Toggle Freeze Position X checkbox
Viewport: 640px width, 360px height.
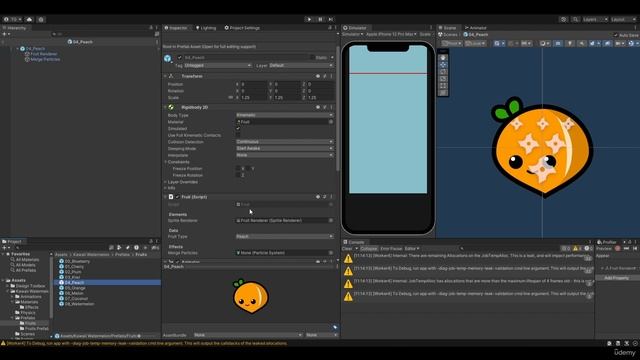(238, 168)
